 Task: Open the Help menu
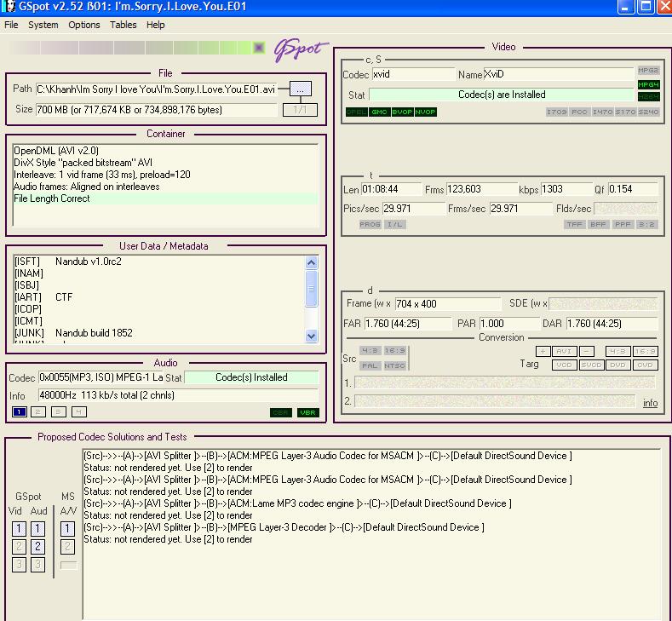click(156, 25)
